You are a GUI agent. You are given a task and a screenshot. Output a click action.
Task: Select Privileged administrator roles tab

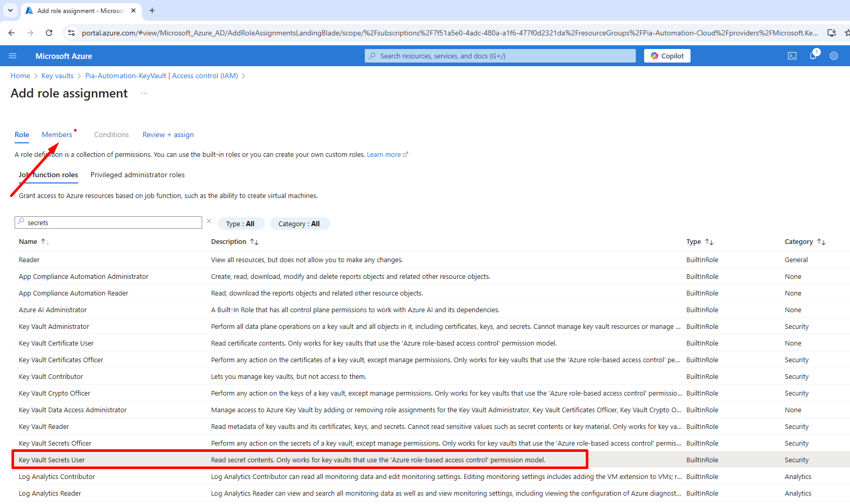138,175
